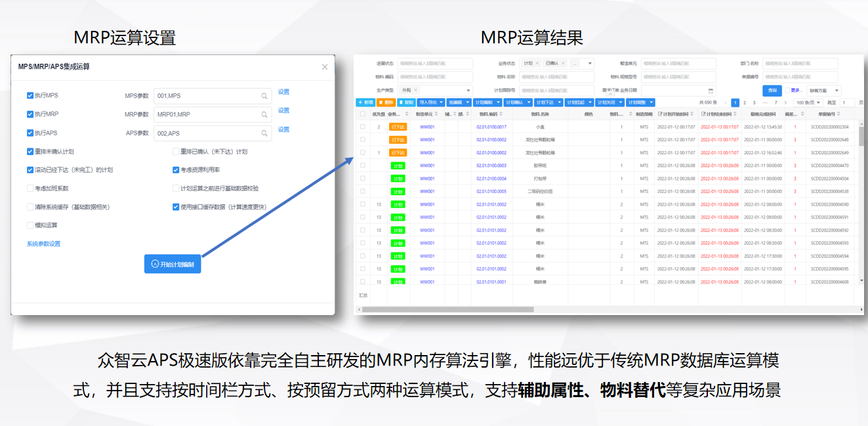Click the orange 删除 button
The height and width of the screenshot is (426, 868).
click(x=386, y=102)
